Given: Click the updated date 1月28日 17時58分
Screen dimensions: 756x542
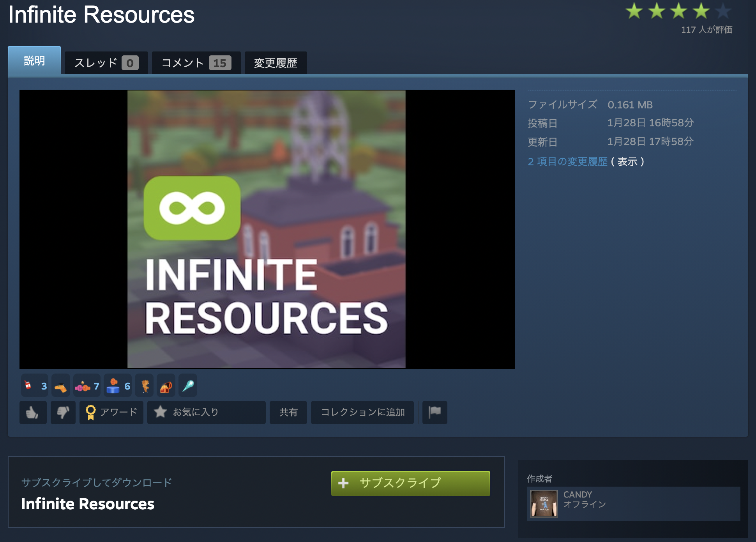Looking at the screenshot, I should pos(650,142).
